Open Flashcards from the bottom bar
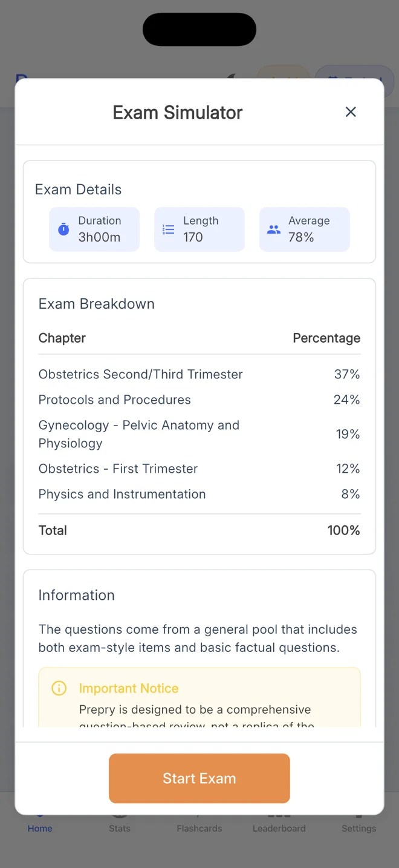The height and width of the screenshot is (868, 399). coord(199,823)
